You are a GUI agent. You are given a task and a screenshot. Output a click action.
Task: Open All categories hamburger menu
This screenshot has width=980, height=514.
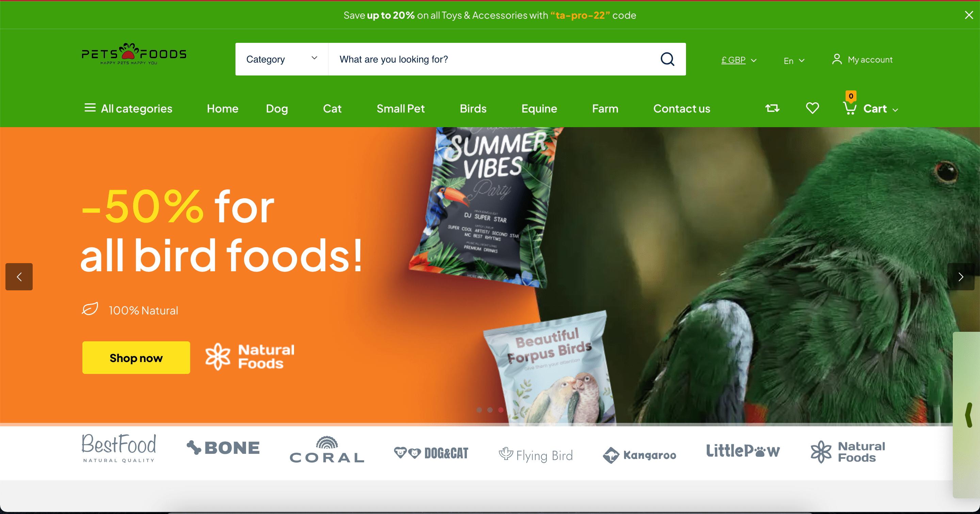pyautogui.click(x=90, y=108)
